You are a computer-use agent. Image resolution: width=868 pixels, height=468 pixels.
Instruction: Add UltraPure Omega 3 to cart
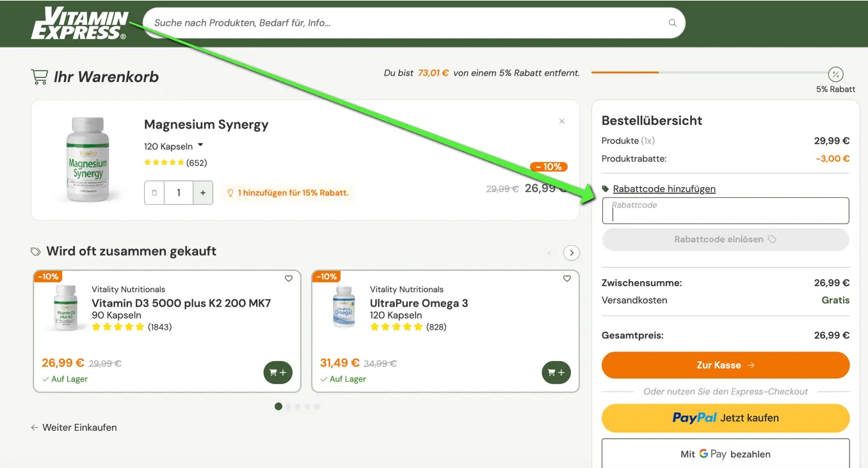(x=556, y=373)
